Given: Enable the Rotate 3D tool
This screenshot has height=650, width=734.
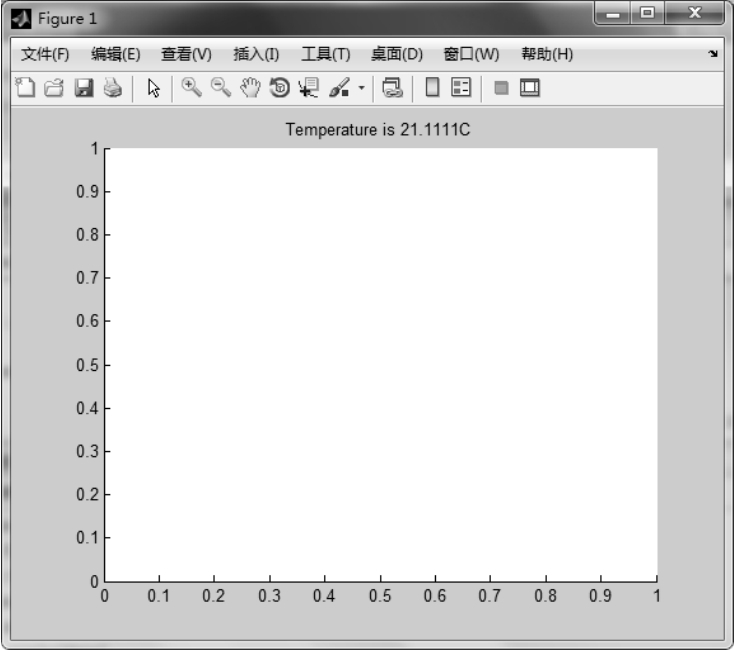Looking at the screenshot, I should [279, 88].
